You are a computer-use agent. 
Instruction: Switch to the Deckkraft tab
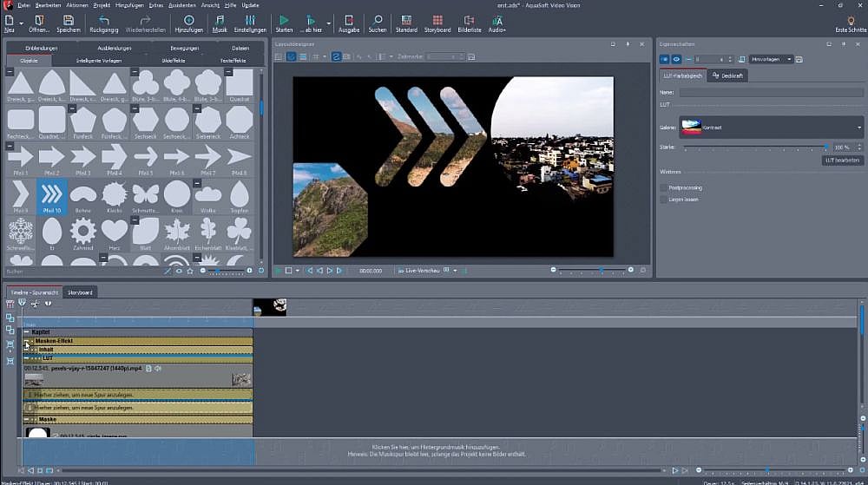pyautogui.click(x=727, y=75)
